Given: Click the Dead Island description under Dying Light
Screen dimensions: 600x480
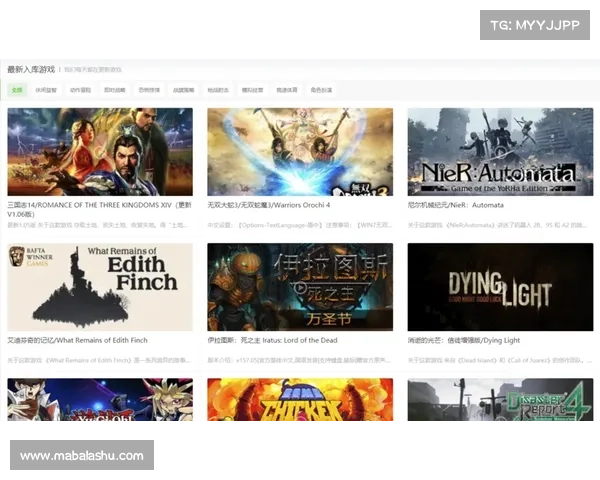Looking at the screenshot, I should (x=500, y=360).
